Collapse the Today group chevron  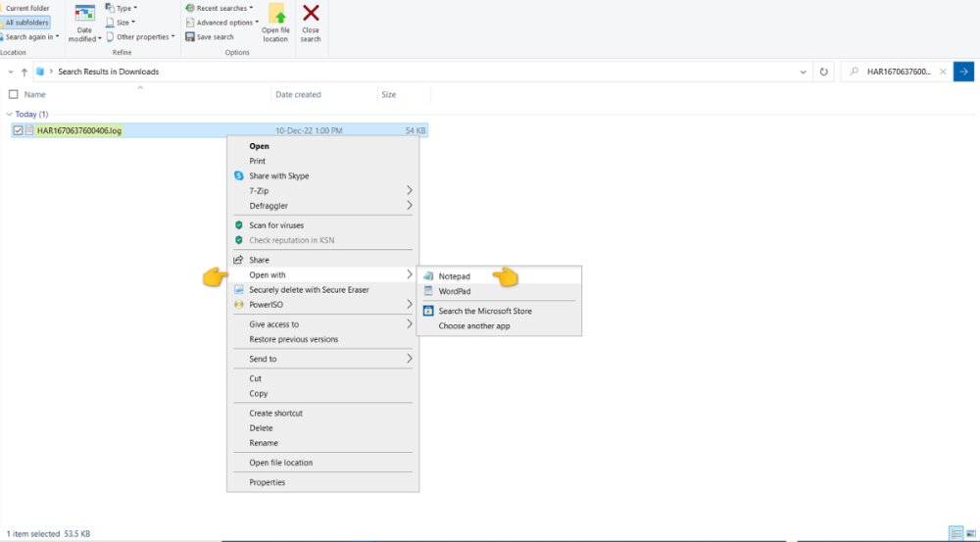(9, 115)
